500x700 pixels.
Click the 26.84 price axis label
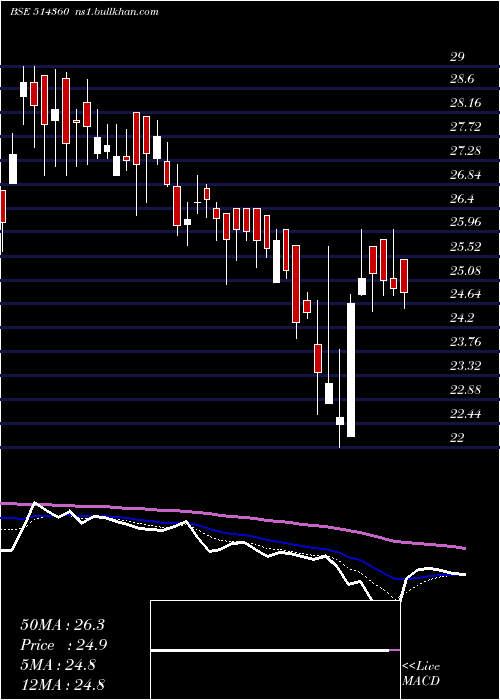pyautogui.click(x=466, y=175)
